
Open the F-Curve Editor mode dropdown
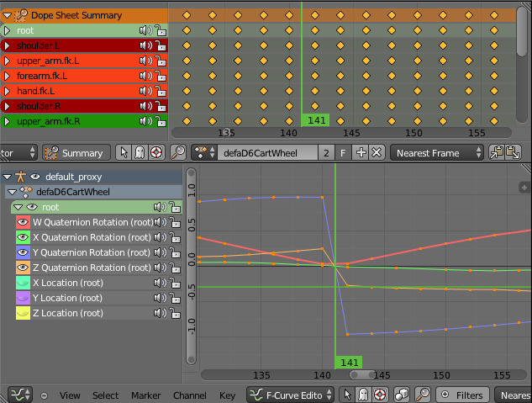pyautogui.click(x=290, y=395)
